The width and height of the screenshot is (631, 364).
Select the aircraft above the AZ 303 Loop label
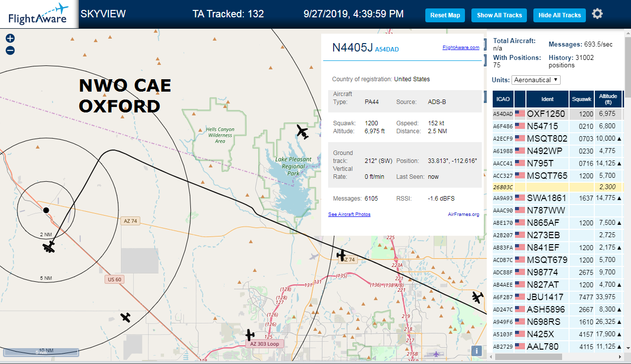tap(250, 335)
